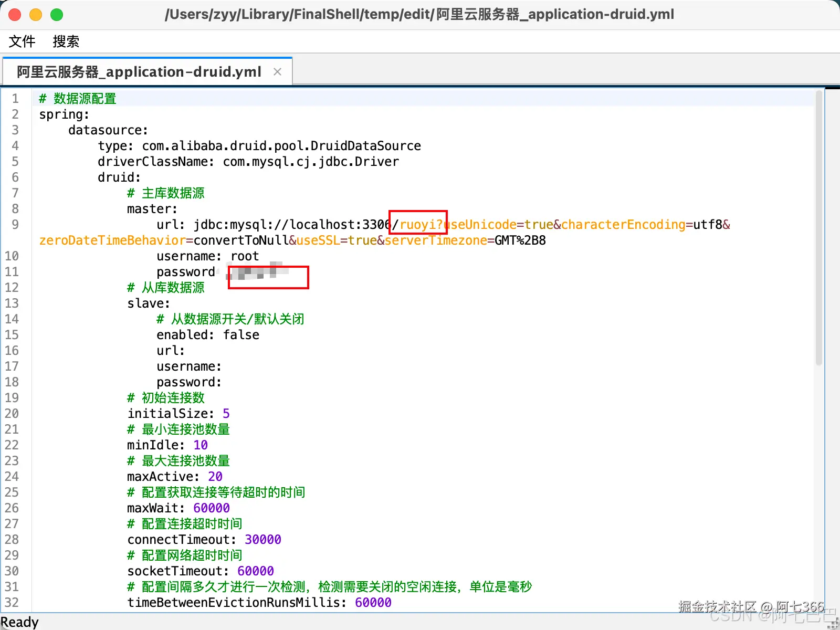Click the '# 初始连接数' comment
This screenshot has width=840, height=630.
166,398
